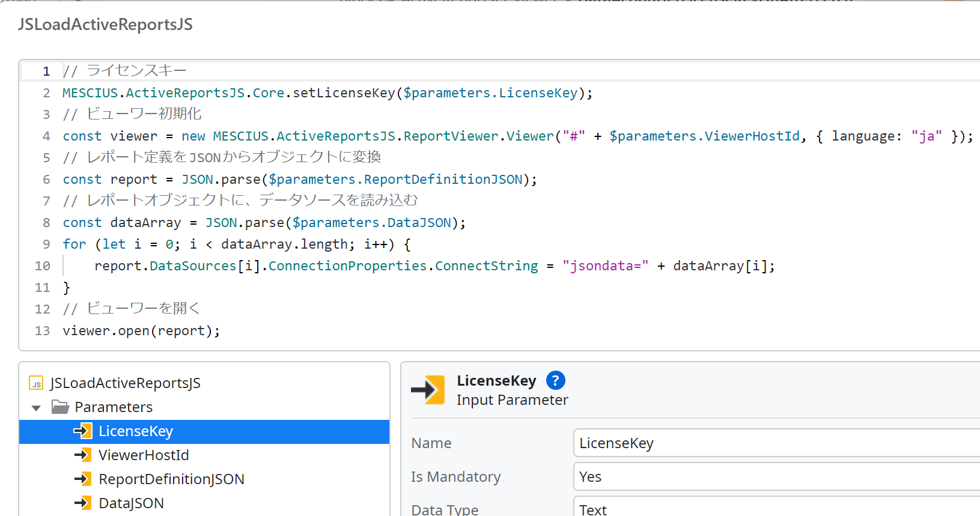Viewport: 980px width, 516px height.
Task: Click code line 8 const dataArray declaration
Action: tap(264, 223)
